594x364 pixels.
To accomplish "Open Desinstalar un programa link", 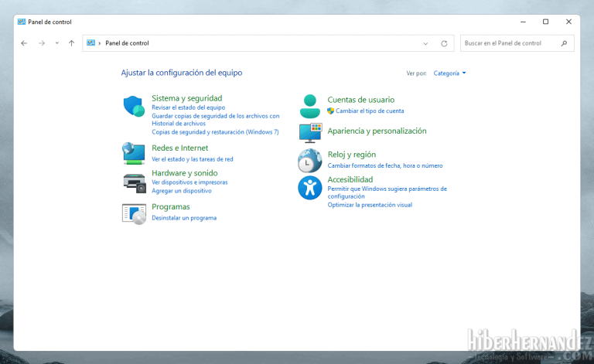I will tap(184, 218).
